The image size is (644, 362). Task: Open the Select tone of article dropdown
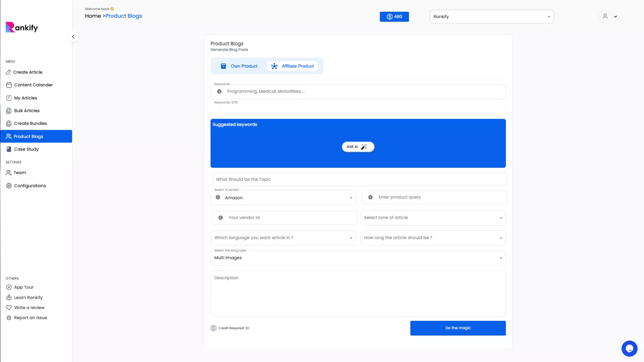pyautogui.click(x=433, y=218)
